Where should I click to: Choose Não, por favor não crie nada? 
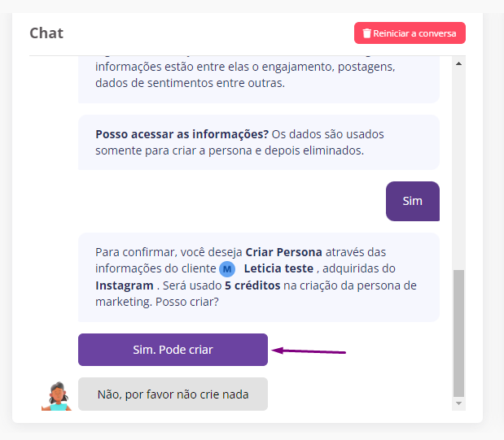173,394
